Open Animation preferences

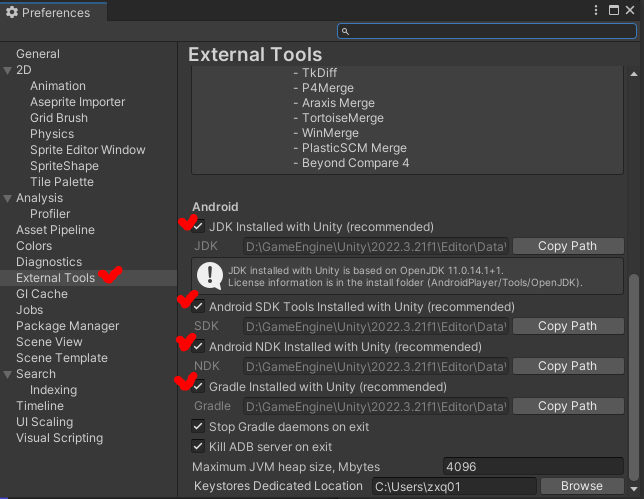pos(58,86)
